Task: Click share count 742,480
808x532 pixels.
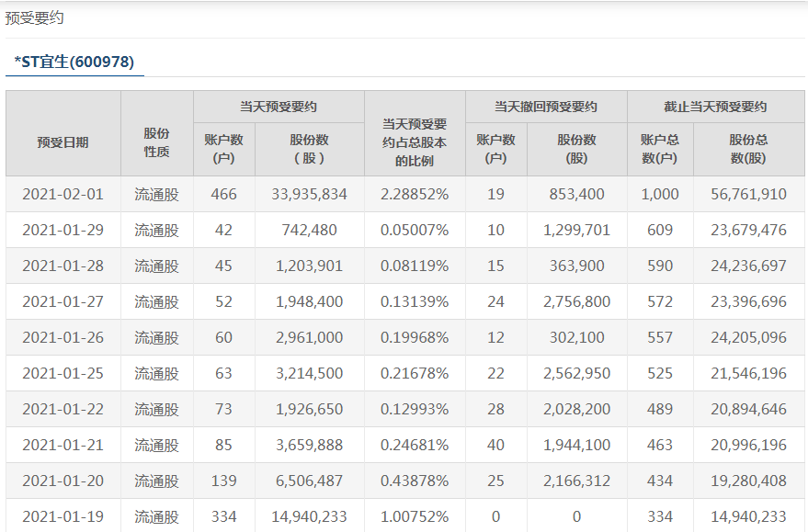Action: (x=309, y=230)
